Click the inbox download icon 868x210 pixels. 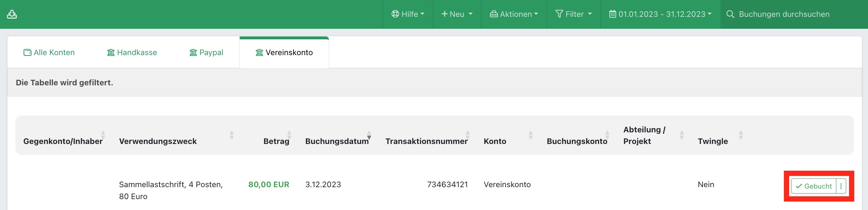(x=12, y=14)
